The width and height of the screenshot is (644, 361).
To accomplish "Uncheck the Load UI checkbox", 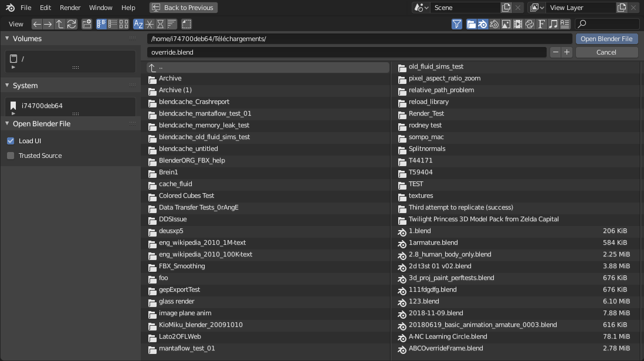I will (11, 141).
